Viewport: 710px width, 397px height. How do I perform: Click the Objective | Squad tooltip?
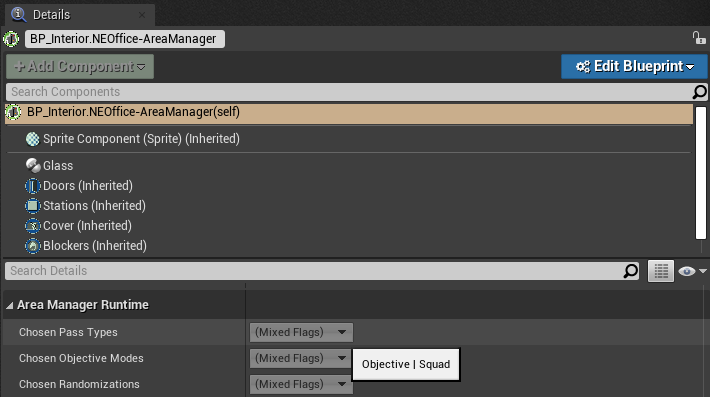406,364
